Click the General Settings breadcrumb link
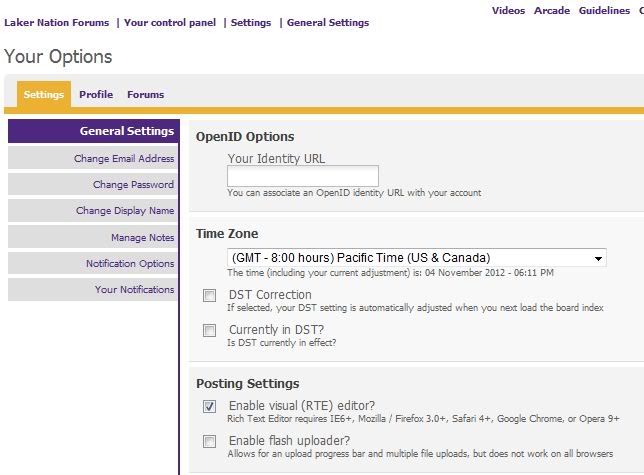Screen dimensions: 644x475 (x=328, y=23)
